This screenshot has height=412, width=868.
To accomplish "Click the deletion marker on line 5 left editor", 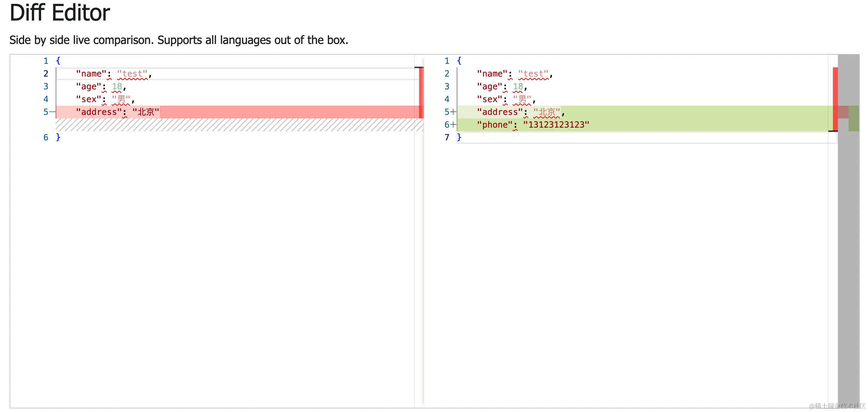I will [x=53, y=112].
